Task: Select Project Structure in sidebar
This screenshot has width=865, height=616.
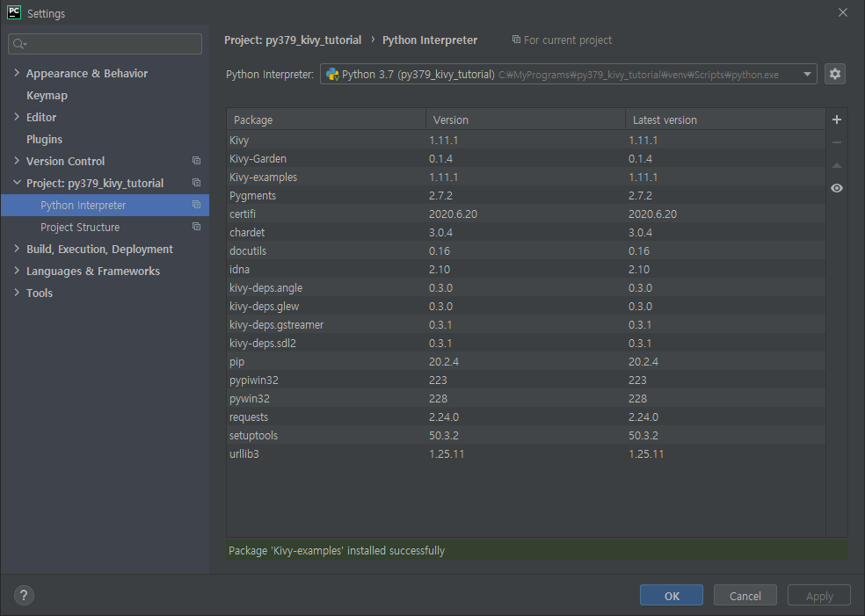Action: coord(105,228)
